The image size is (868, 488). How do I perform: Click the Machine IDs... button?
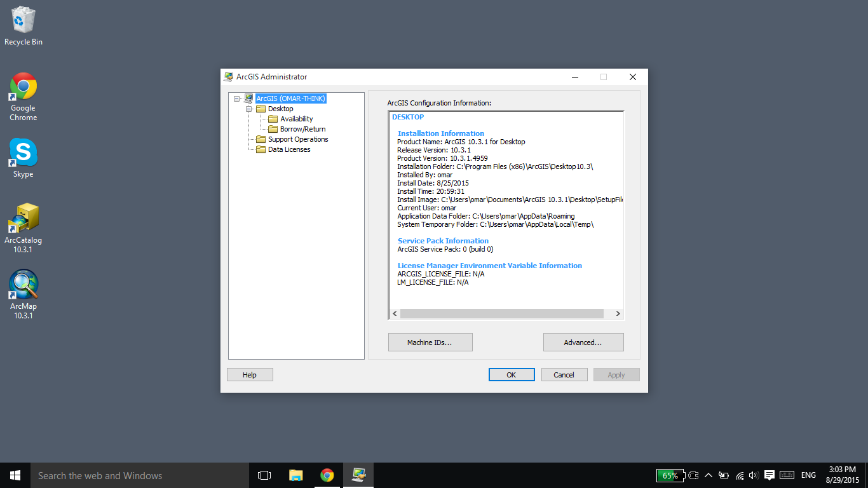click(x=430, y=342)
